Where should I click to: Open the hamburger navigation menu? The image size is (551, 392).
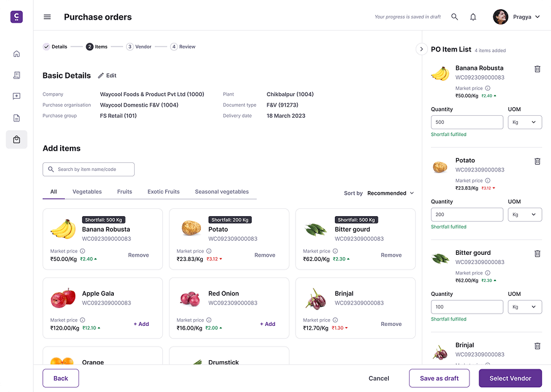point(47,17)
